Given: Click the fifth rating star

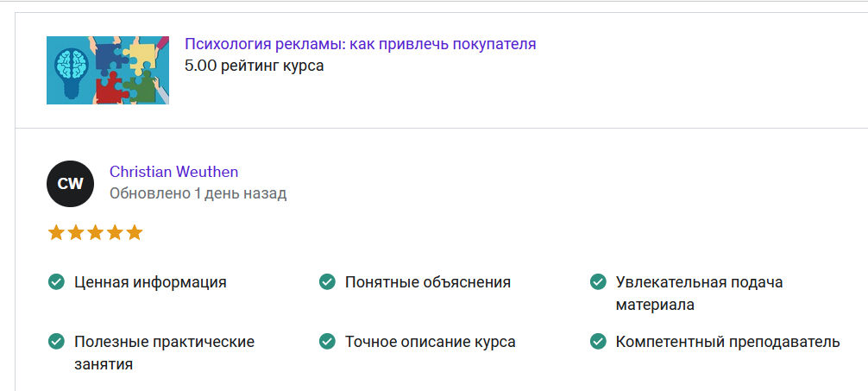Looking at the screenshot, I should pyautogui.click(x=135, y=232).
